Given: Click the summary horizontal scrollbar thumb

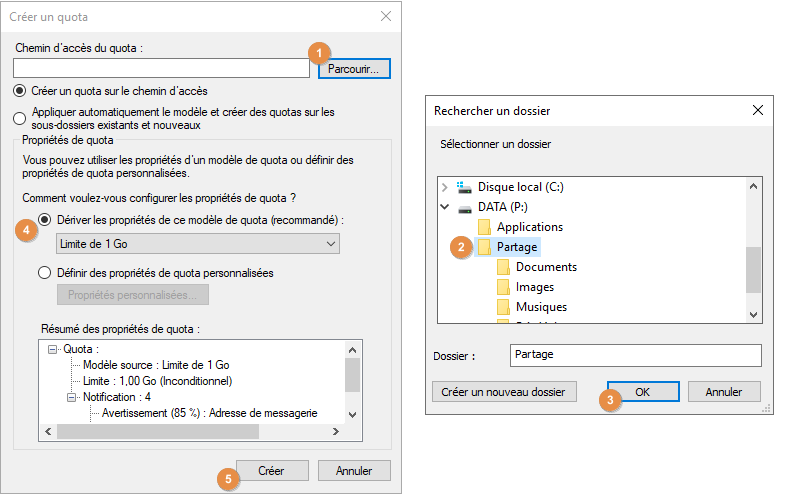Looking at the screenshot, I should [x=158, y=432].
